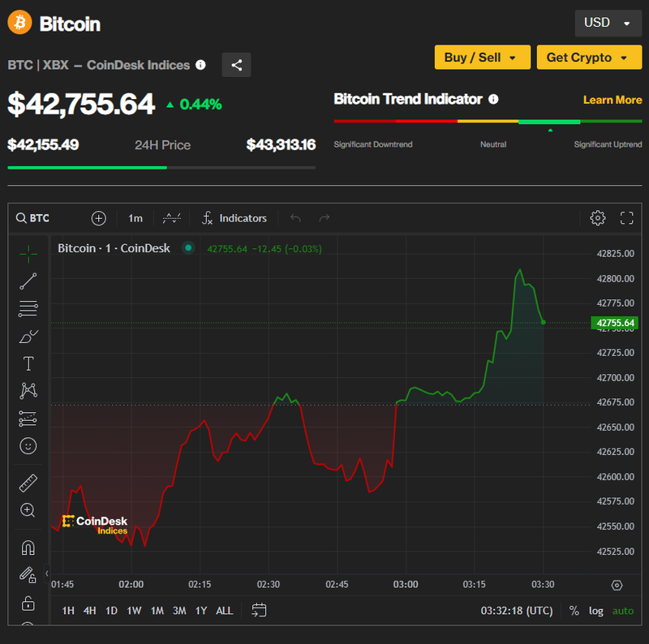Viewport: 649px width, 644px height.
Task: Expand the Buy / Sell dropdown
Action: point(483,58)
